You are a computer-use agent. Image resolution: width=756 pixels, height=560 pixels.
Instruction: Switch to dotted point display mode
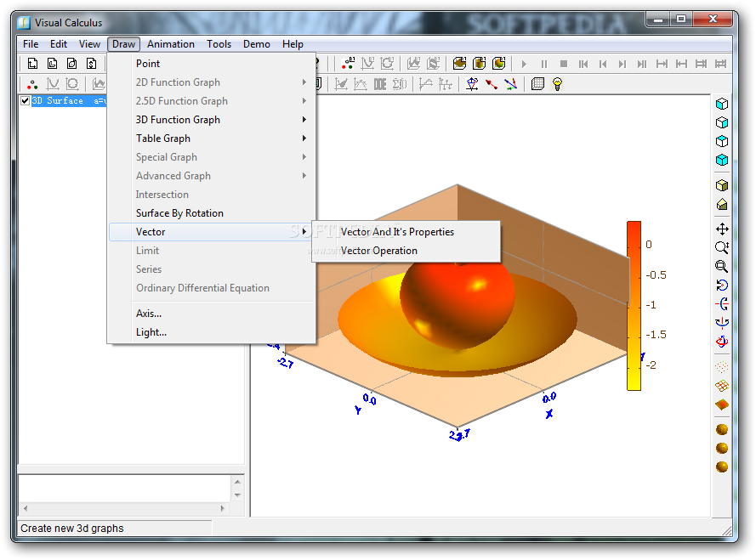(x=722, y=367)
